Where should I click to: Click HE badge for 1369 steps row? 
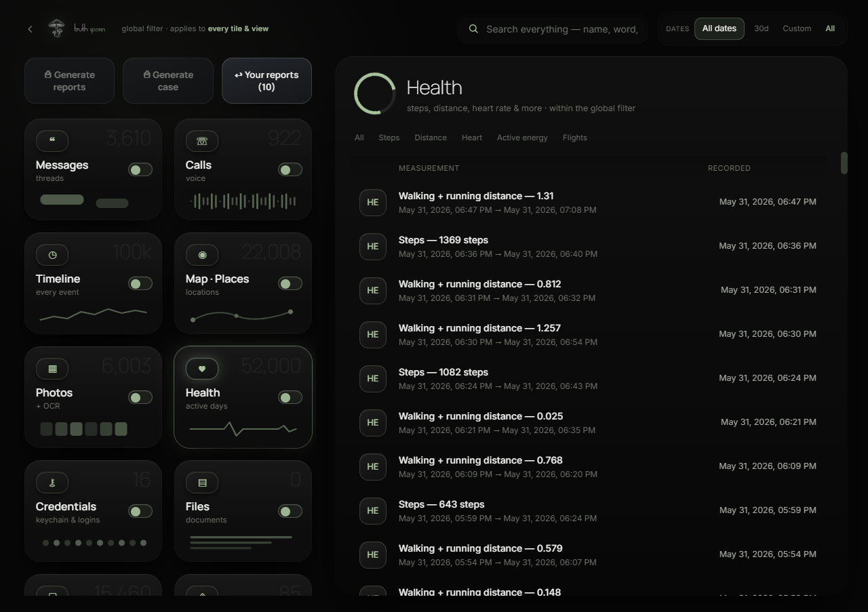(373, 246)
